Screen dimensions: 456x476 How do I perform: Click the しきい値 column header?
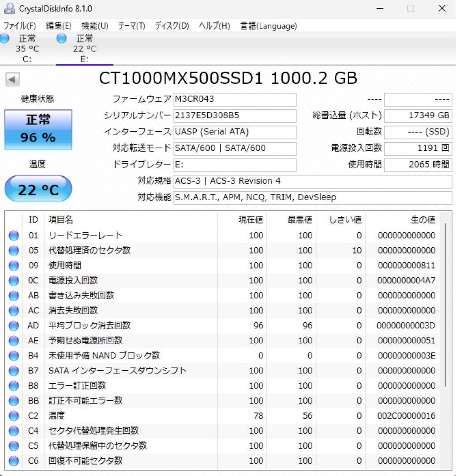point(341,219)
